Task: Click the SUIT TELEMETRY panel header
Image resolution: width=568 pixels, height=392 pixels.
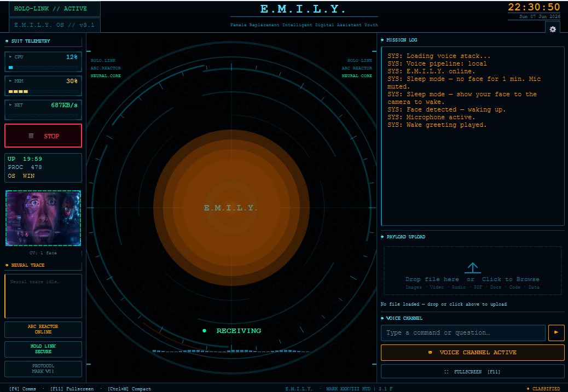Action: (31, 41)
